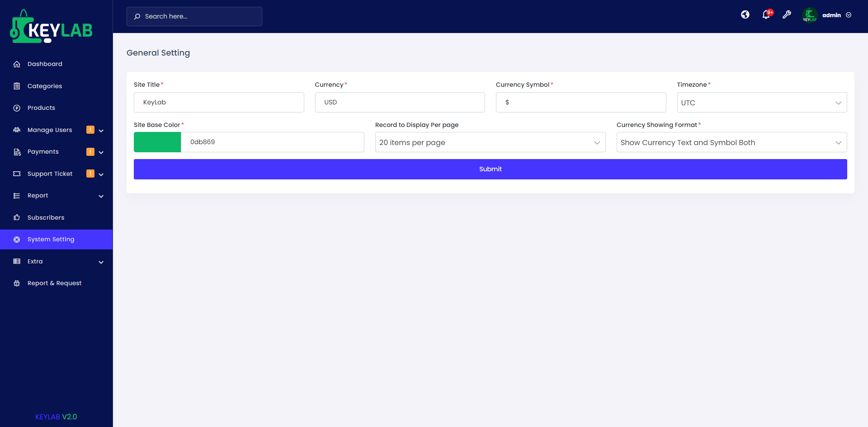Click Manage Users orange alert badge
This screenshot has height=427, width=868.
tap(90, 130)
